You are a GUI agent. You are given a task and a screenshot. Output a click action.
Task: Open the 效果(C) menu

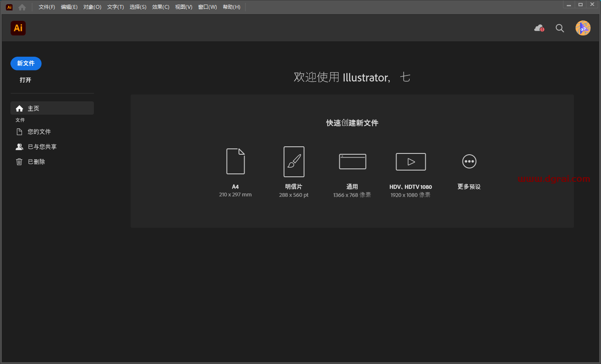(161, 7)
